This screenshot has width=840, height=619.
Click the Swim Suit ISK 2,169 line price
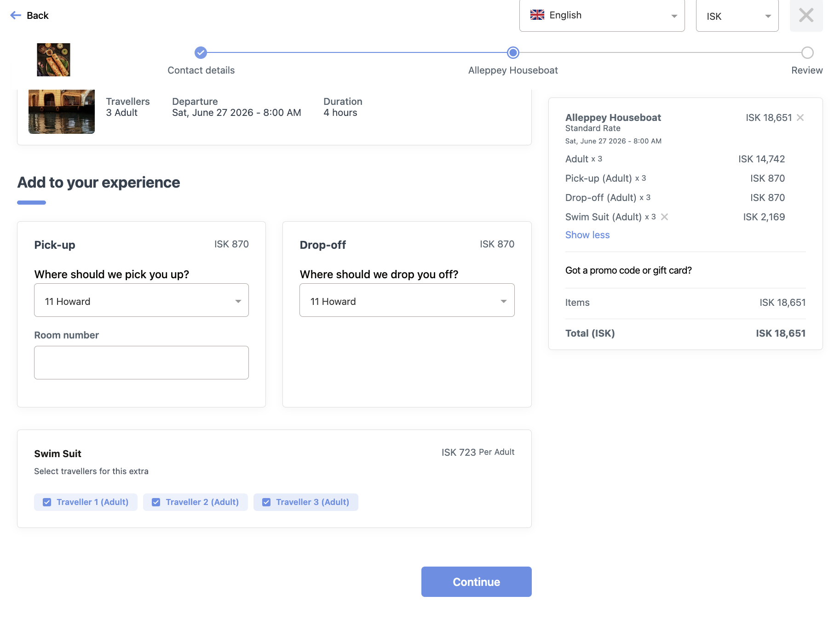point(764,217)
